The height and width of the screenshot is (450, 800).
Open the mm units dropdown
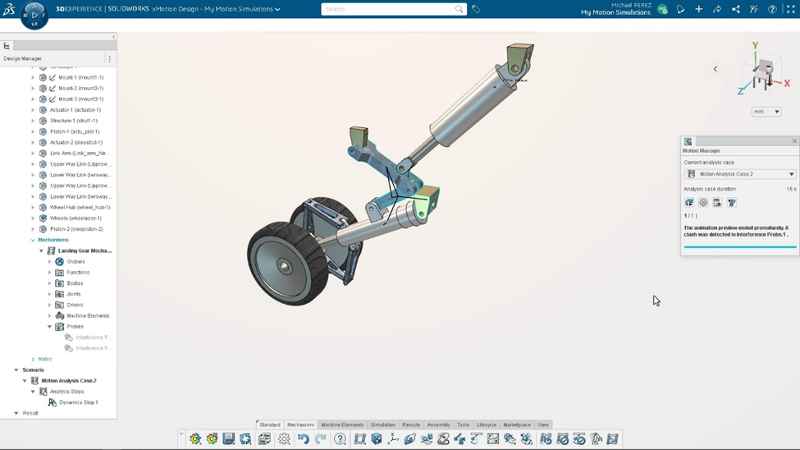point(766,112)
